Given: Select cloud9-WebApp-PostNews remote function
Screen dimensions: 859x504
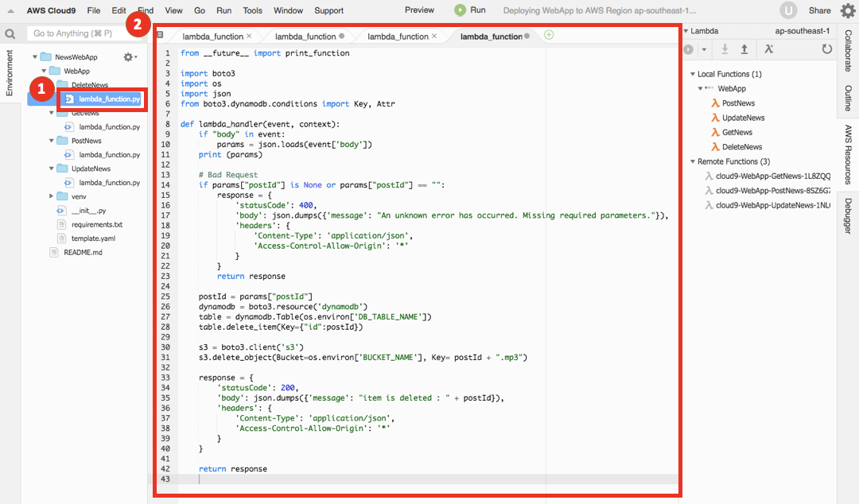Looking at the screenshot, I should point(772,191).
